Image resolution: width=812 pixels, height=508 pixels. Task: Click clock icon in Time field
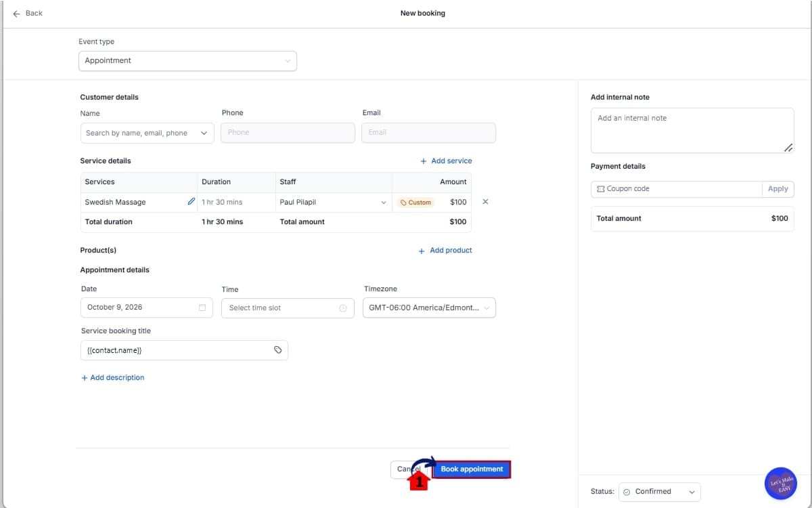click(x=343, y=308)
